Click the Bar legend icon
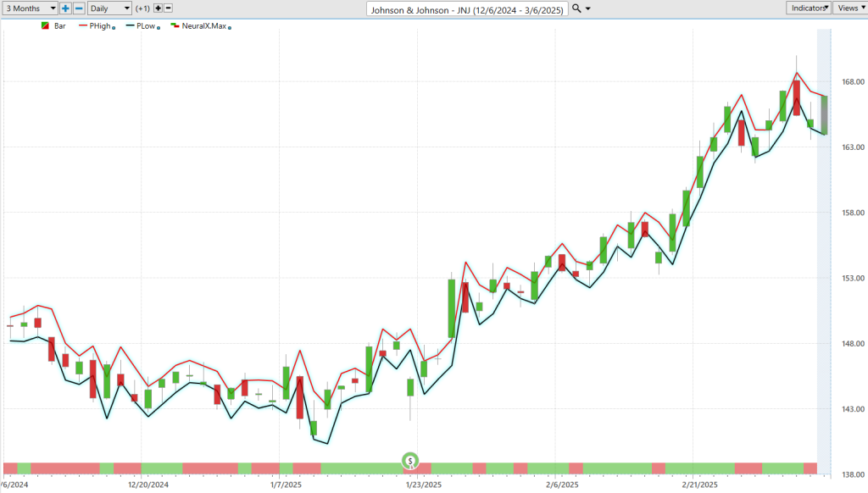 (x=46, y=26)
